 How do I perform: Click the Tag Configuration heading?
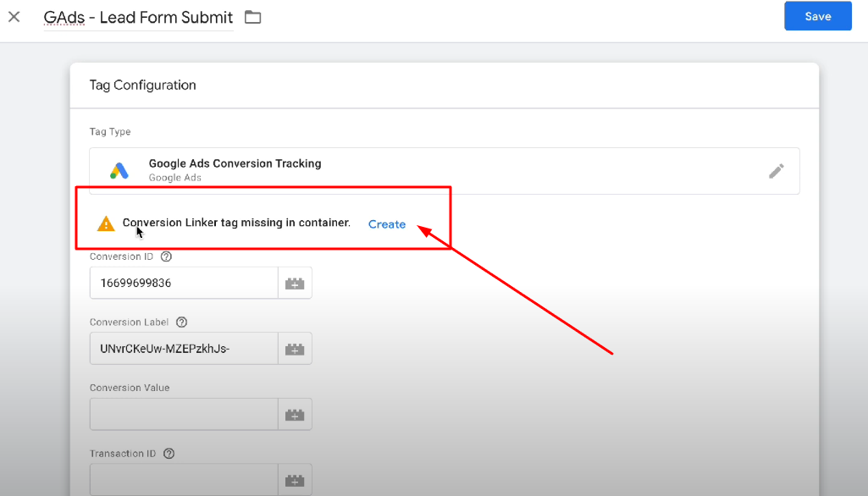coord(143,85)
